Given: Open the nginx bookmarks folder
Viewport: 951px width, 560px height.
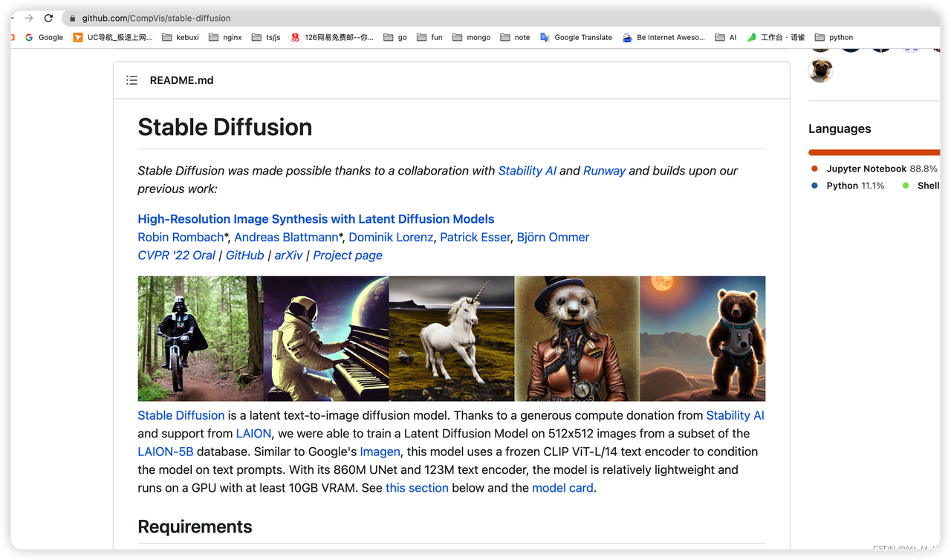Looking at the screenshot, I should pyautogui.click(x=225, y=37).
